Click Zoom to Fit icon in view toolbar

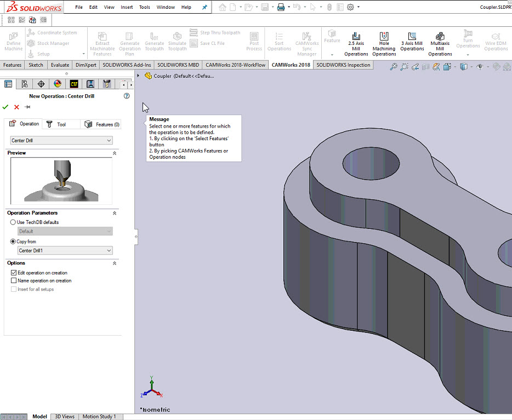coord(394,67)
